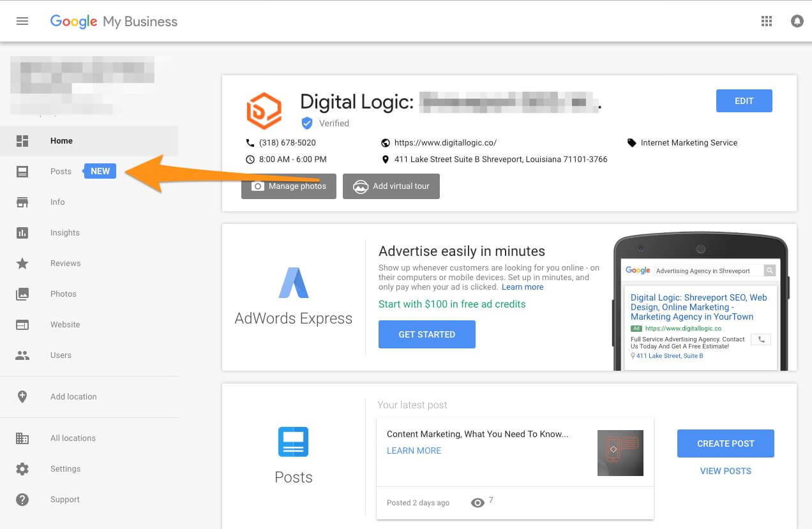This screenshot has width=812, height=529.
Task: Click the Website sidebar icon
Action: click(22, 325)
